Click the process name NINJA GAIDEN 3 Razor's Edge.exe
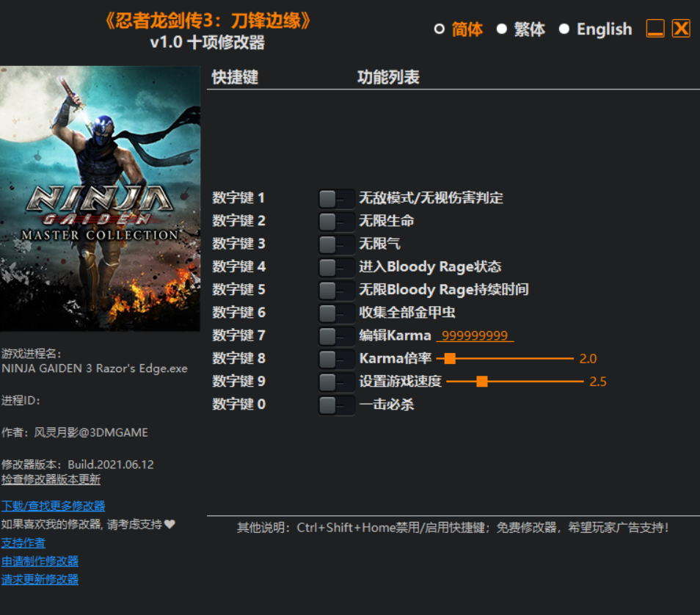 [x=95, y=368]
